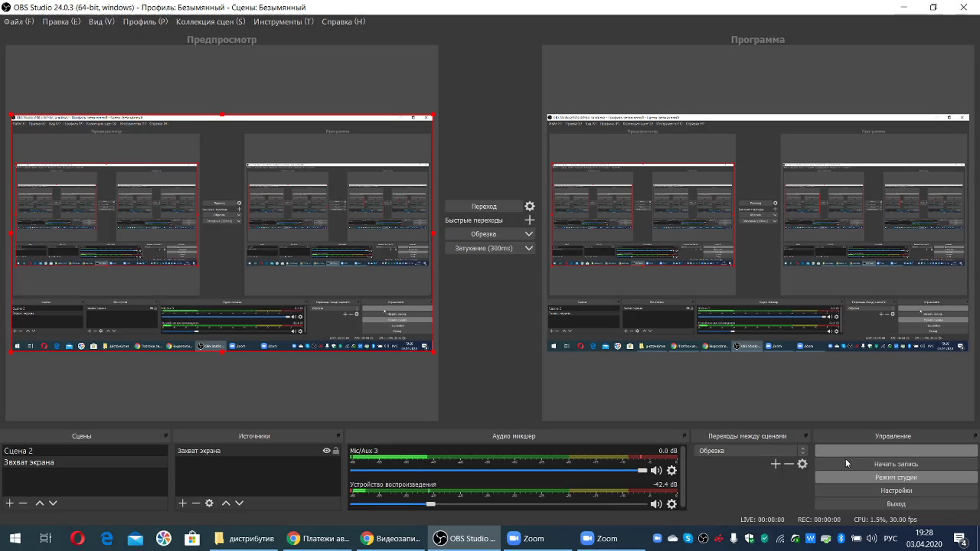980x551 pixels.
Task: Open Инструменты (T) menu
Action: 284,22
